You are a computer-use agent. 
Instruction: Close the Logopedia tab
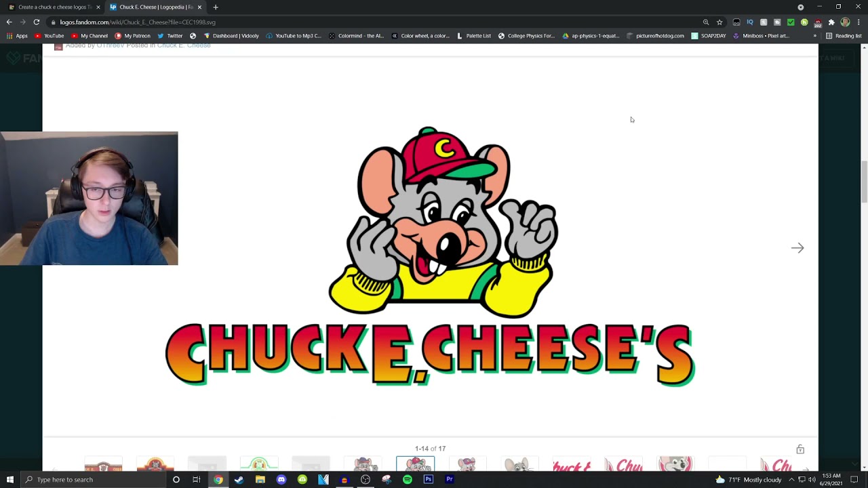click(x=199, y=7)
